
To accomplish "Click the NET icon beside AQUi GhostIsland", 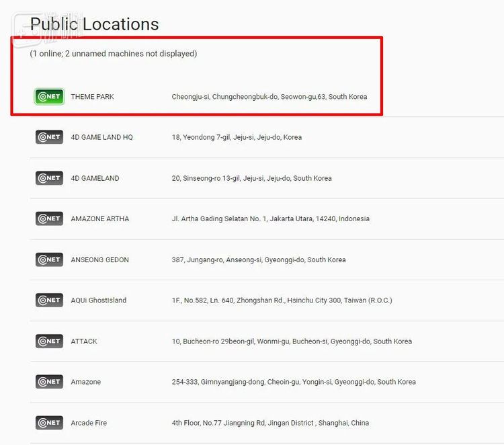I will pyautogui.click(x=49, y=300).
